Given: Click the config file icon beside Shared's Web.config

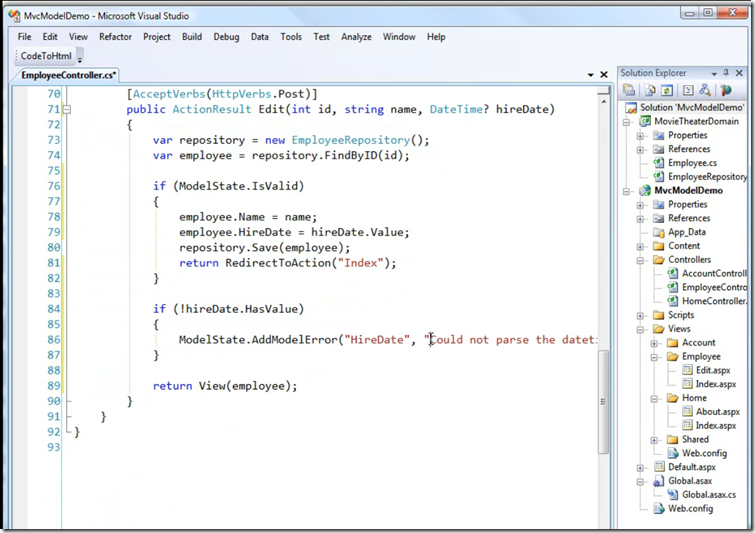Looking at the screenshot, I should (673, 453).
